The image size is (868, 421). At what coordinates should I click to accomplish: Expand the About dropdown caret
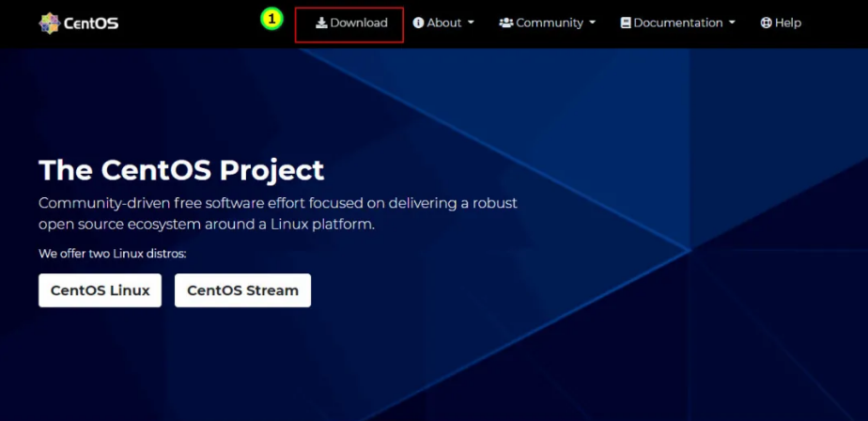click(471, 23)
